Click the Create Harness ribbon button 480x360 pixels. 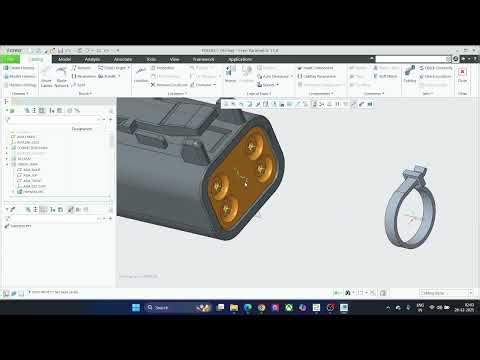tap(19, 68)
